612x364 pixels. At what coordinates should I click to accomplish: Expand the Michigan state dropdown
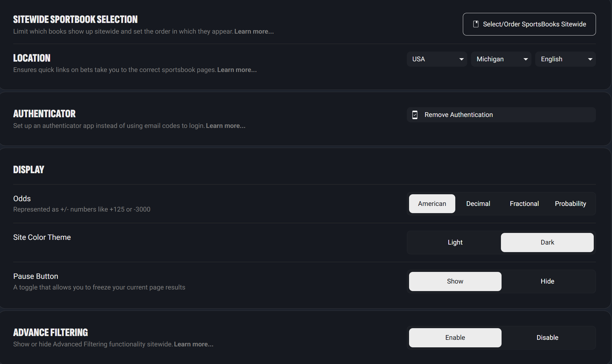[x=501, y=59]
